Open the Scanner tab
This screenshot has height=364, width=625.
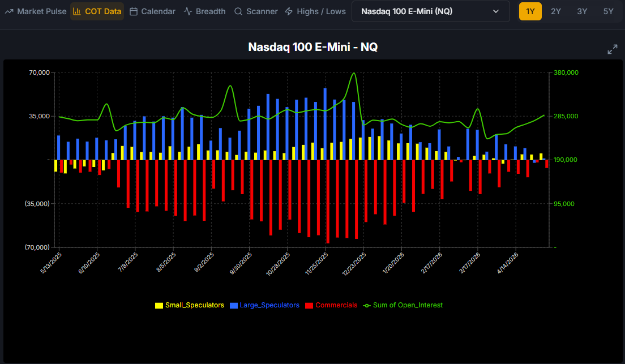[256, 11]
